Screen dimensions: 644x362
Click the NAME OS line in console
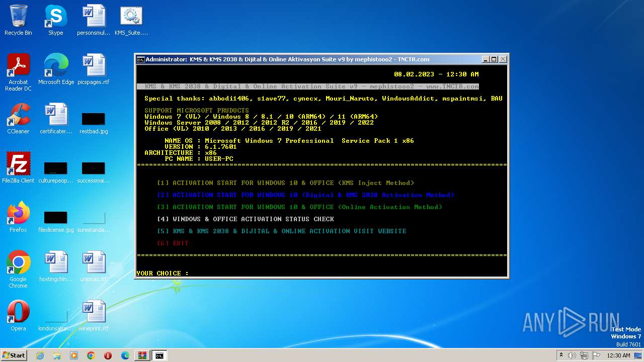click(x=289, y=141)
